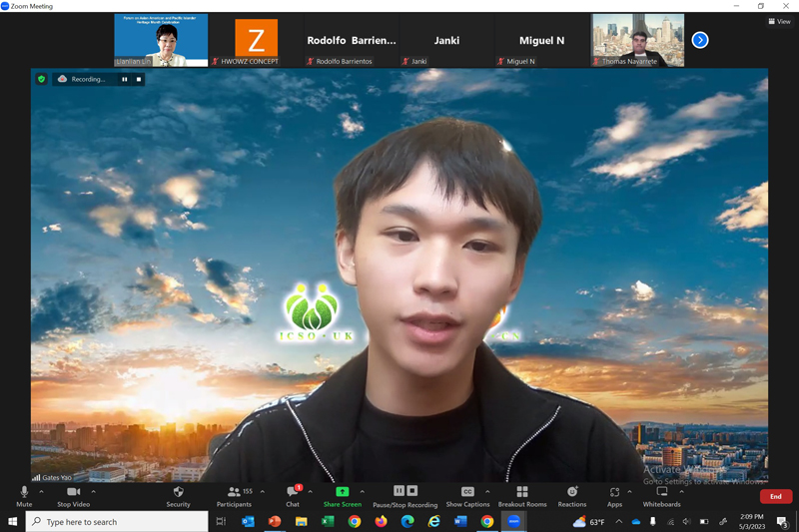Open the Participants panel

pyautogui.click(x=234, y=496)
